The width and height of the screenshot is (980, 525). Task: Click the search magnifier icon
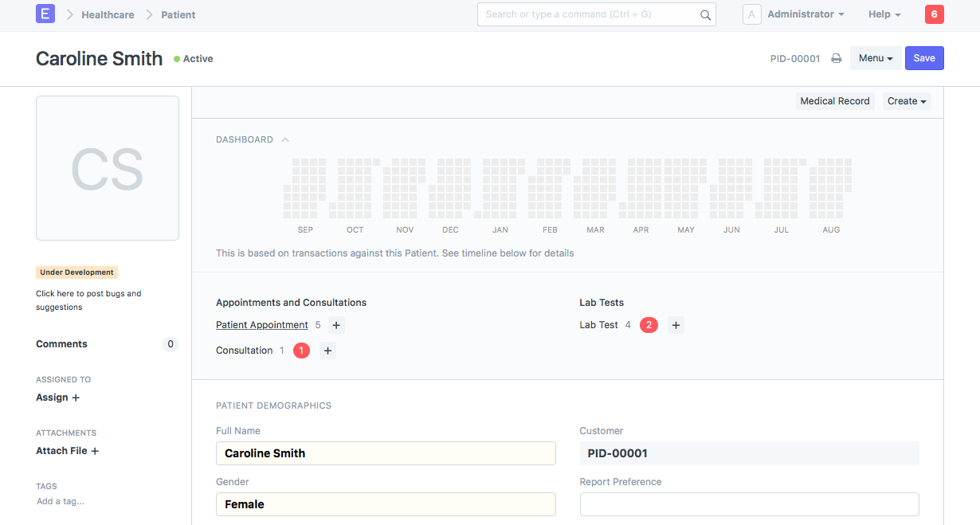click(705, 14)
